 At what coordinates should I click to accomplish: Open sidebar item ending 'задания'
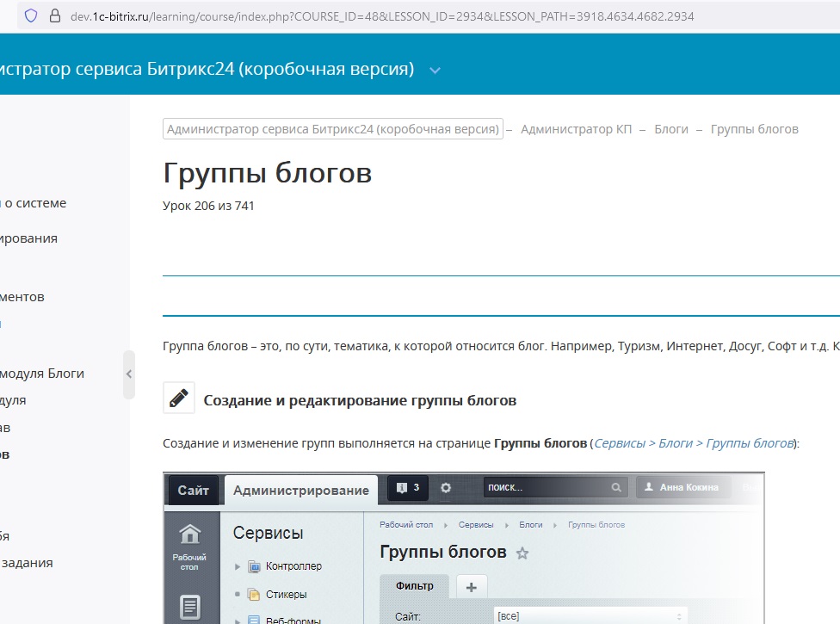(x=27, y=563)
